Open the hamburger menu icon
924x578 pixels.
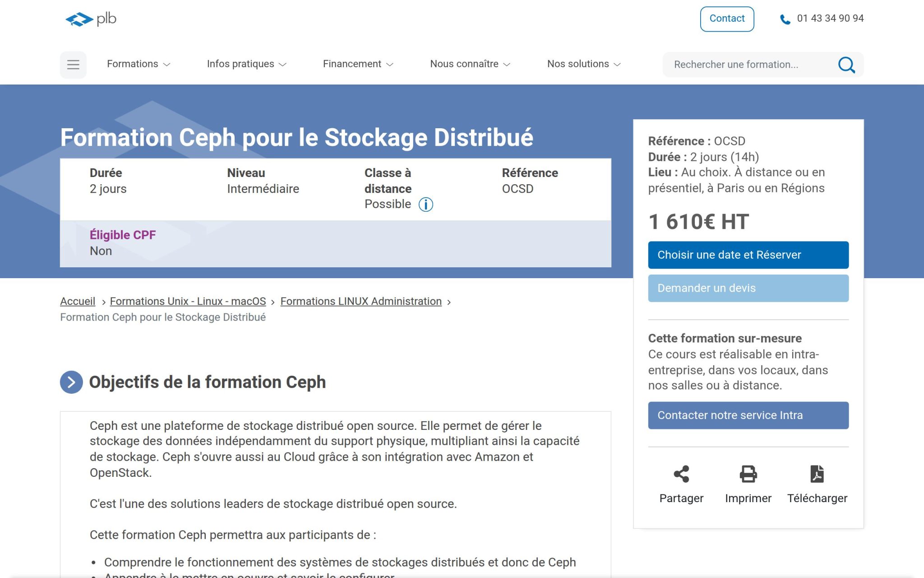pyautogui.click(x=73, y=65)
